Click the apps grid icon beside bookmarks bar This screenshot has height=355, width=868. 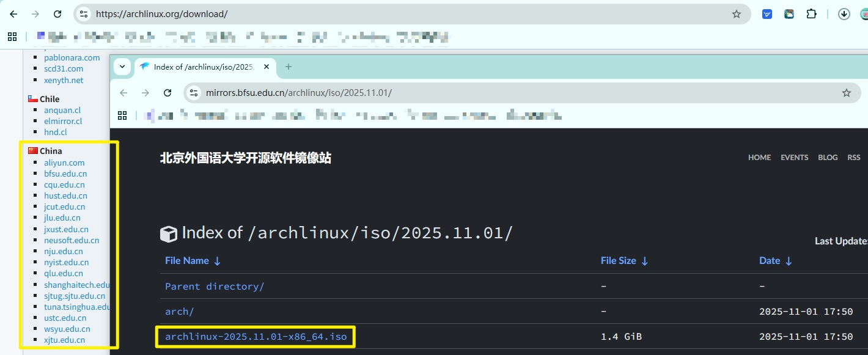click(x=12, y=36)
